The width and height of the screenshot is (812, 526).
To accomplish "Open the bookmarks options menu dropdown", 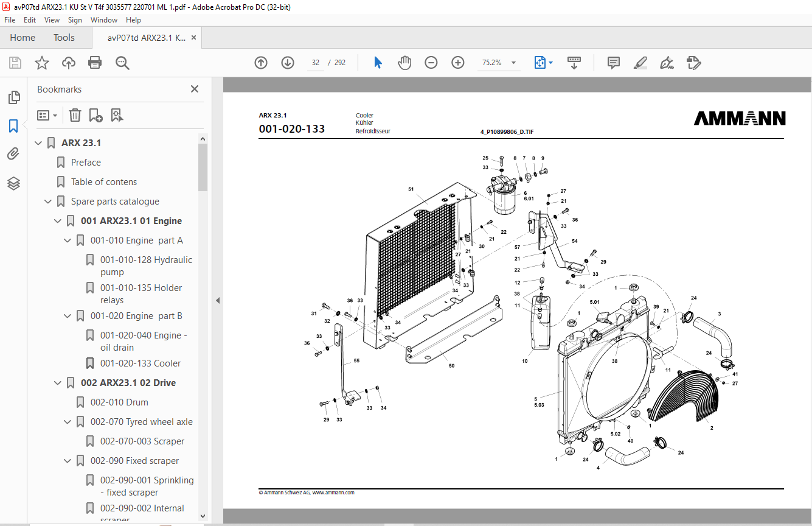I will coord(47,115).
